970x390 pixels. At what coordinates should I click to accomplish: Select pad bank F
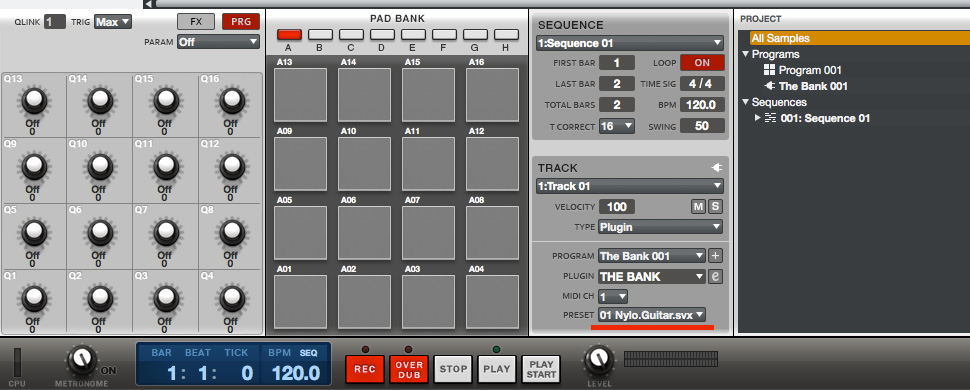pyautogui.click(x=444, y=35)
